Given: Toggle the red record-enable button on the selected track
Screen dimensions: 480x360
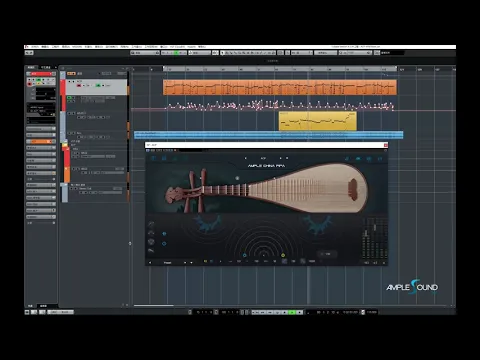Looking at the screenshot, I should click(x=79, y=85).
